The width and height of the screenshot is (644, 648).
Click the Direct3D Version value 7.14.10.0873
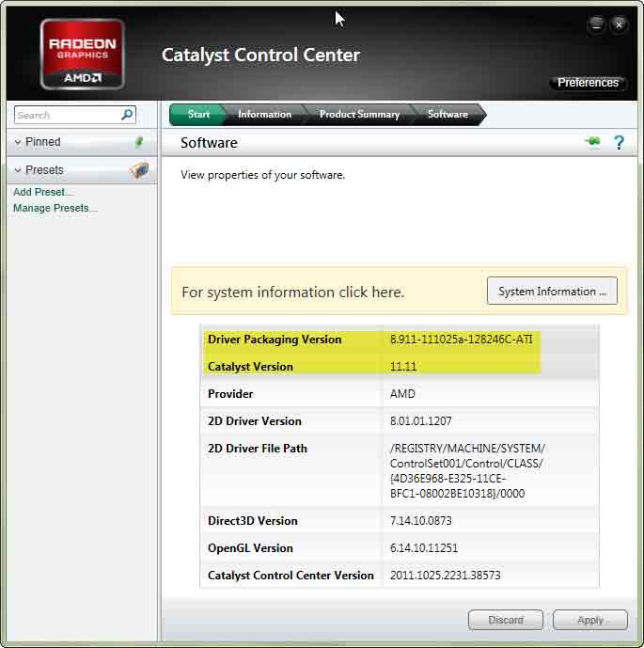pos(420,521)
